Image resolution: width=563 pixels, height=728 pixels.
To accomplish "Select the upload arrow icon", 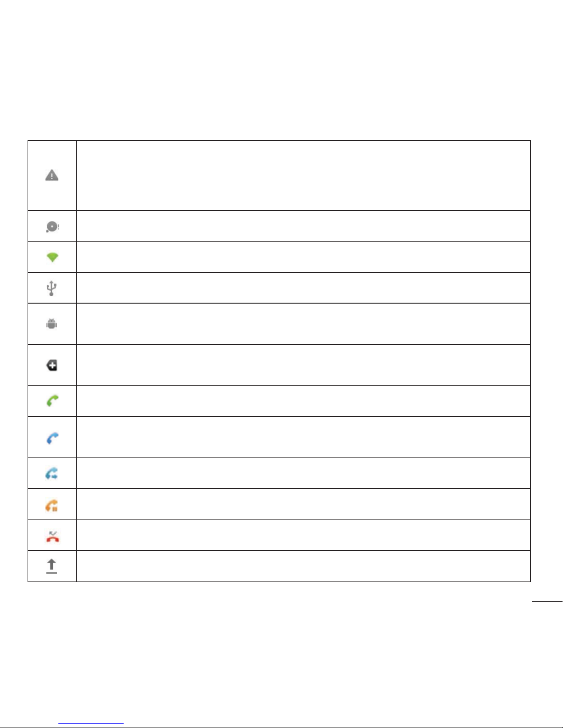I will pyautogui.click(x=51, y=566).
